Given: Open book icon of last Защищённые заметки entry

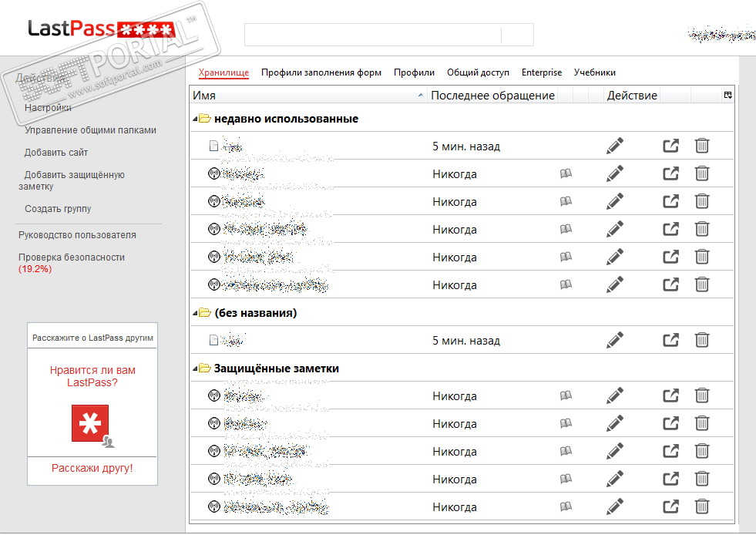Looking at the screenshot, I should tap(566, 506).
